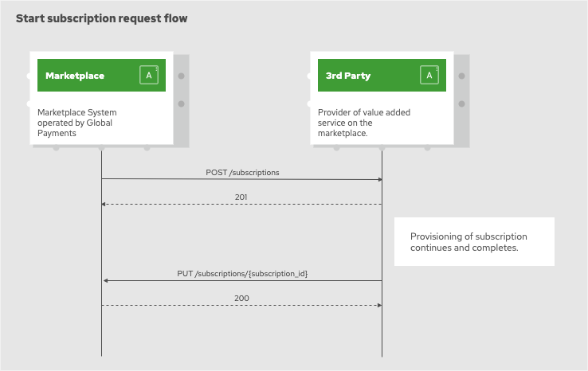The height and width of the screenshot is (371, 588).
Task: Select the green Marketplace header label
Action: click(x=75, y=76)
